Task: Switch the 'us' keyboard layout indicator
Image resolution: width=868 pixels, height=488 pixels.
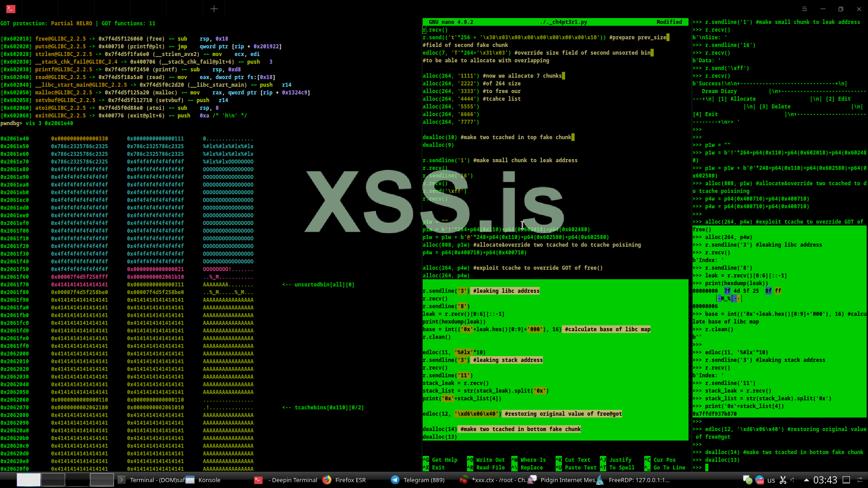Action: pyautogui.click(x=771, y=480)
